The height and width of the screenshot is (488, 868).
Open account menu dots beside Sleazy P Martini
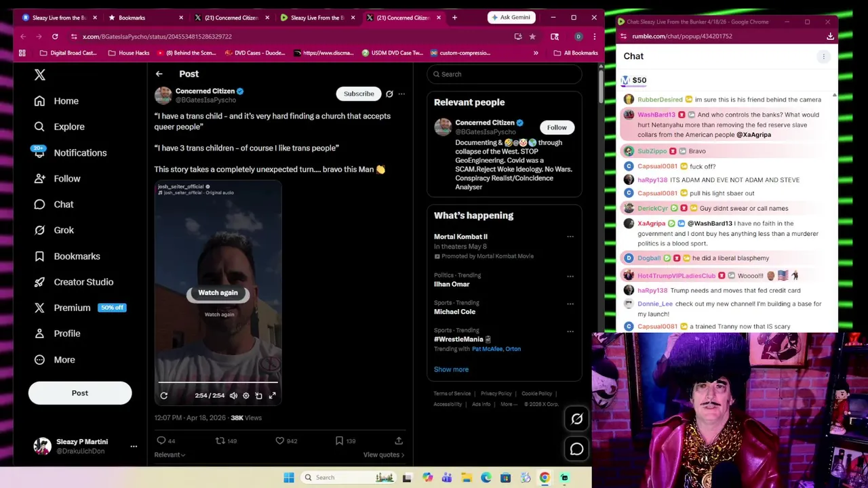134,446
